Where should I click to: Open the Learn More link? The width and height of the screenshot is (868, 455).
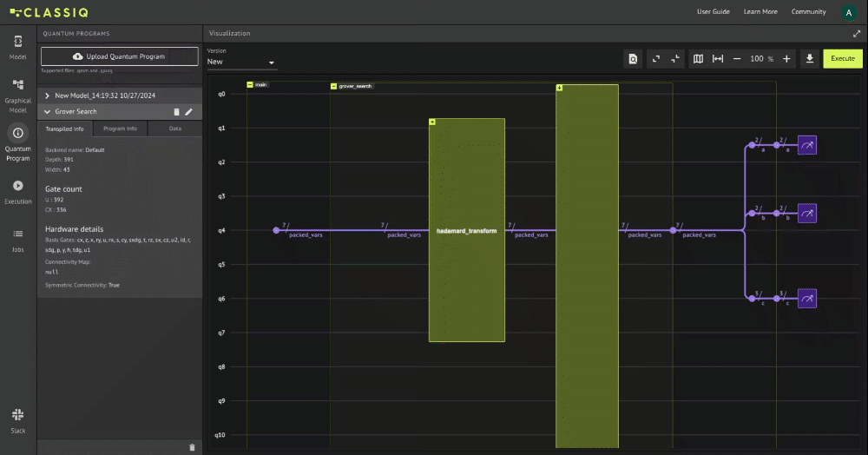tap(760, 11)
